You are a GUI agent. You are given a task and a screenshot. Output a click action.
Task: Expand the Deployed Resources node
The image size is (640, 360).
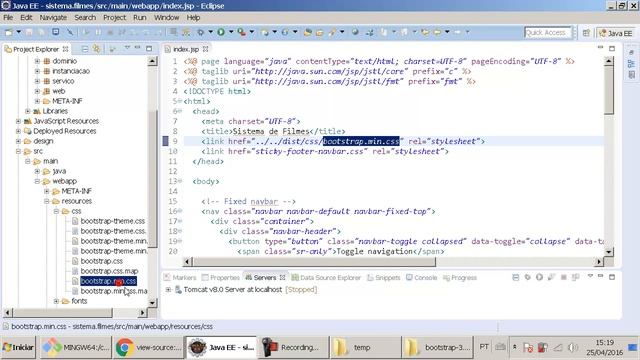coord(18,131)
